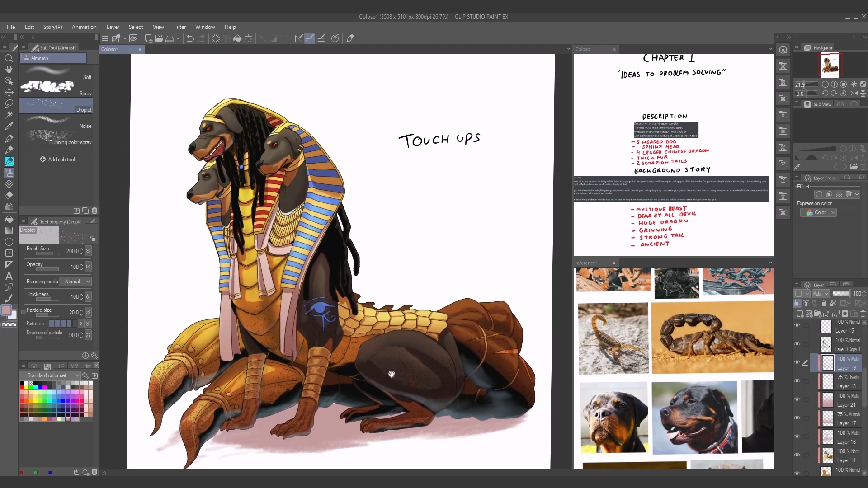
Task: Hide Layer 21 visibility eye
Action: click(797, 399)
